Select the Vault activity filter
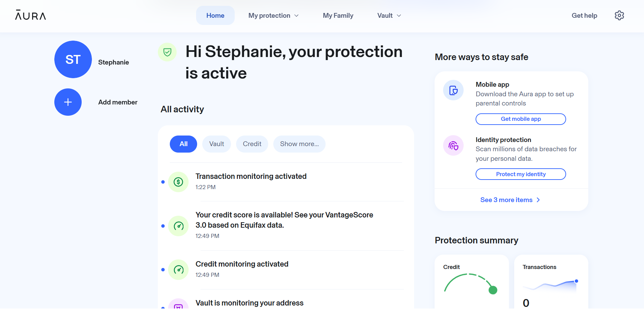 coord(216,144)
